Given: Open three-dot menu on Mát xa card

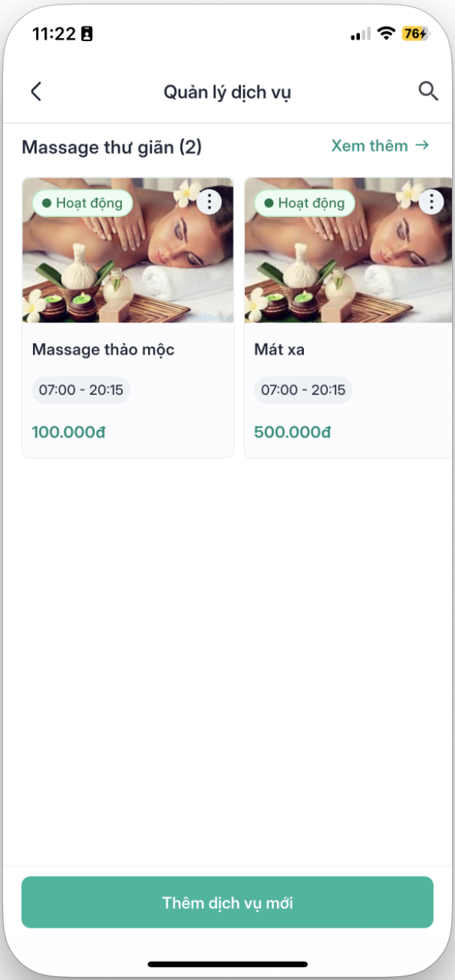Looking at the screenshot, I should 431,201.
